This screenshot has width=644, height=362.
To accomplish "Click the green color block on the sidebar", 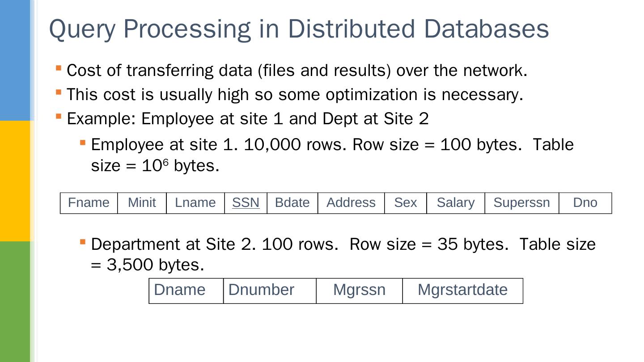I will click(15, 302).
